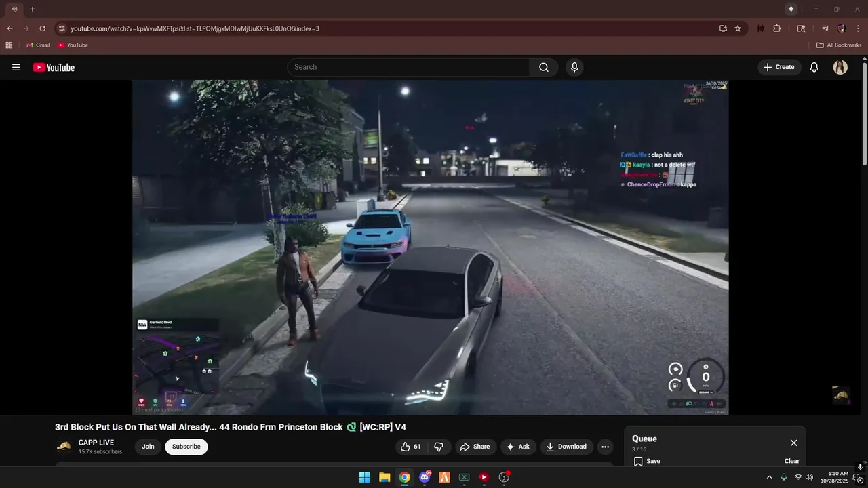
Task: Open Gmail bookmark
Action: coord(38,45)
